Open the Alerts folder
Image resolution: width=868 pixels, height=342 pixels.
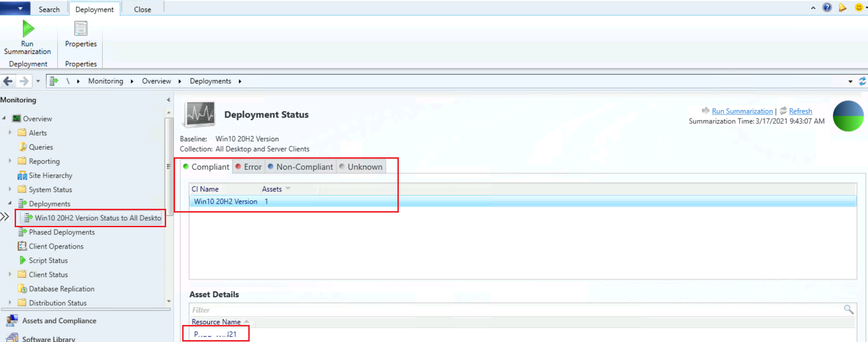click(38, 133)
